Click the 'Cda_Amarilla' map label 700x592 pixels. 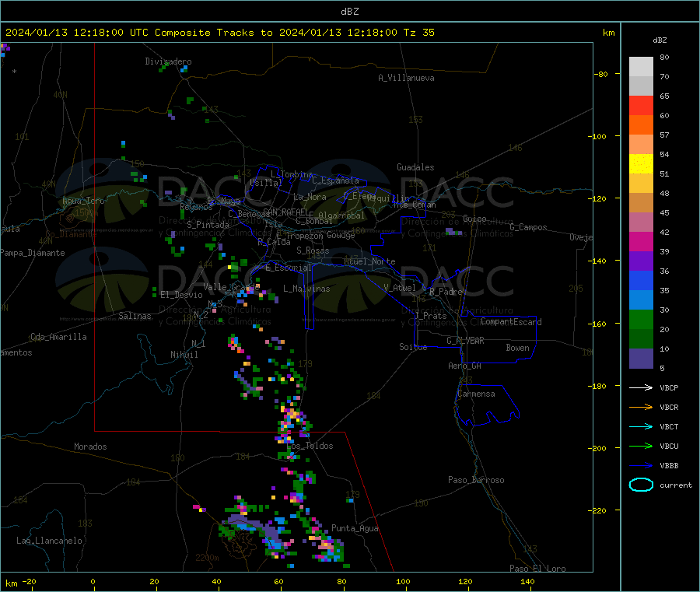coord(58,337)
